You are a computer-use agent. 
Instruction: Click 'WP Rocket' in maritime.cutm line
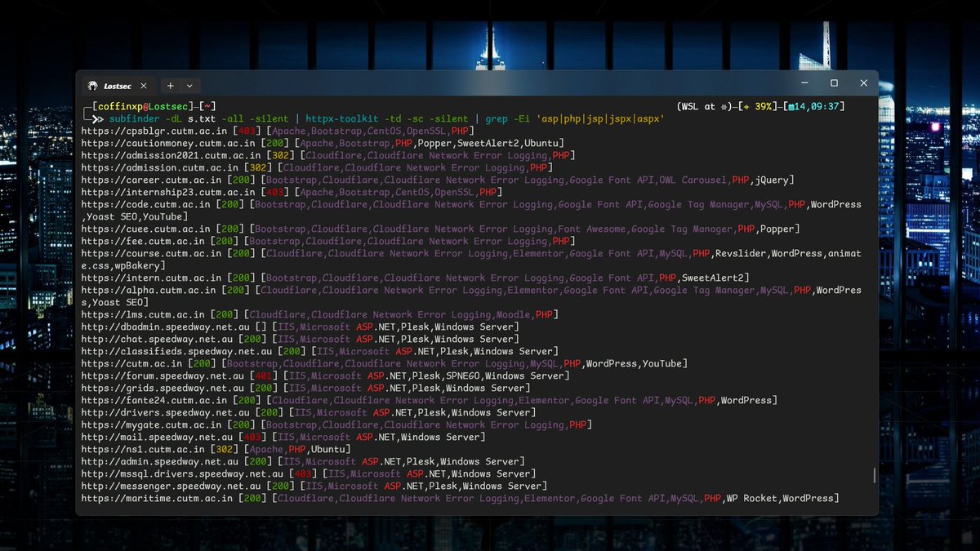coord(751,499)
